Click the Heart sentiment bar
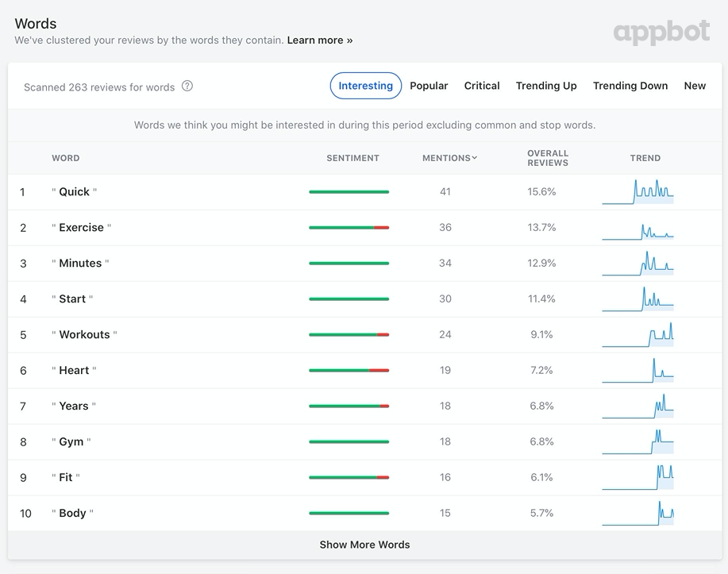This screenshot has height=574, width=728. [349, 371]
